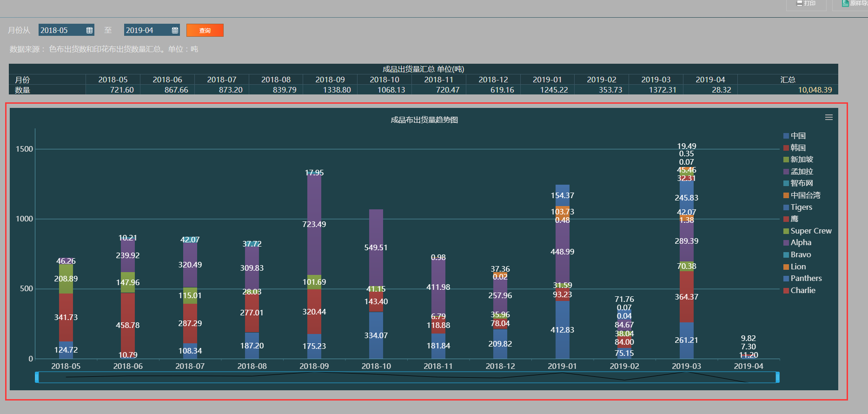Toggle the 新加坡 legend series
The width and height of the screenshot is (868, 414).
pyautogui.click(x=798, y=160)
